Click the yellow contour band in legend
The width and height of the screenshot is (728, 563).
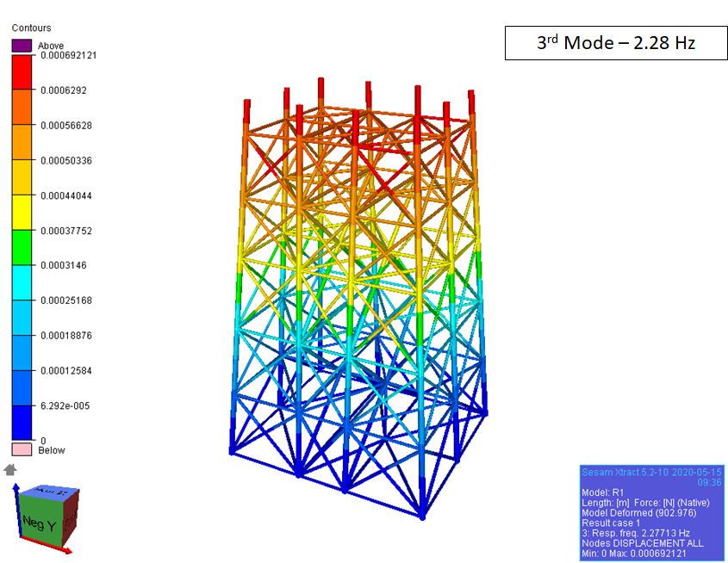coord(22,213)
